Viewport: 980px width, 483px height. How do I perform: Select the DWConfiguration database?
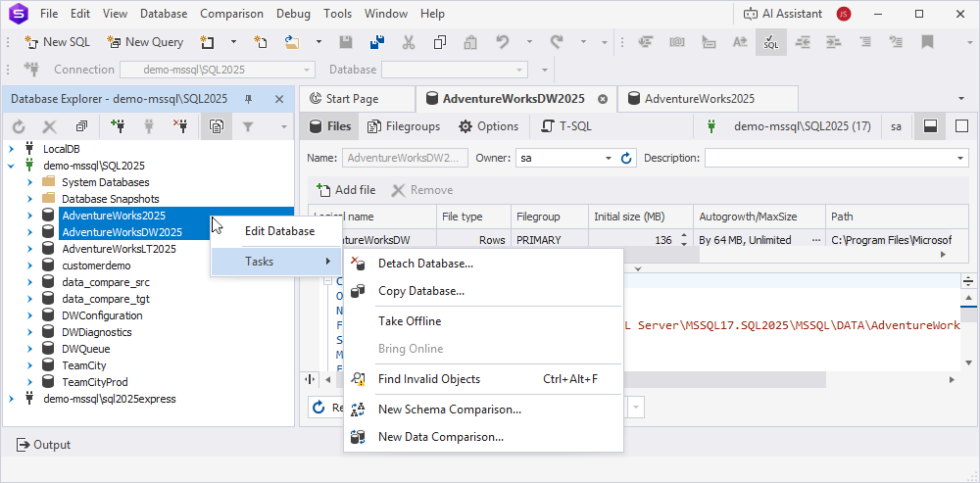pos(102,315)
